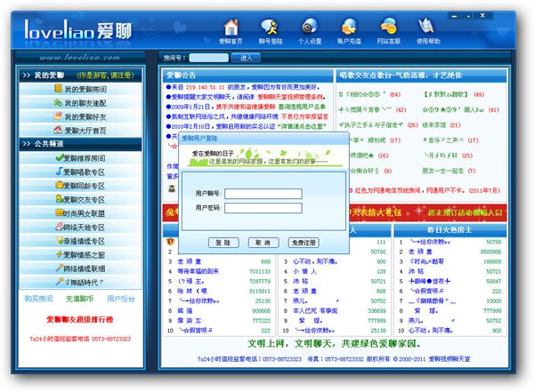The image size is (534, 392).
Task: Click the www.loveliao.com website address
Action: [x=80, y=58]
